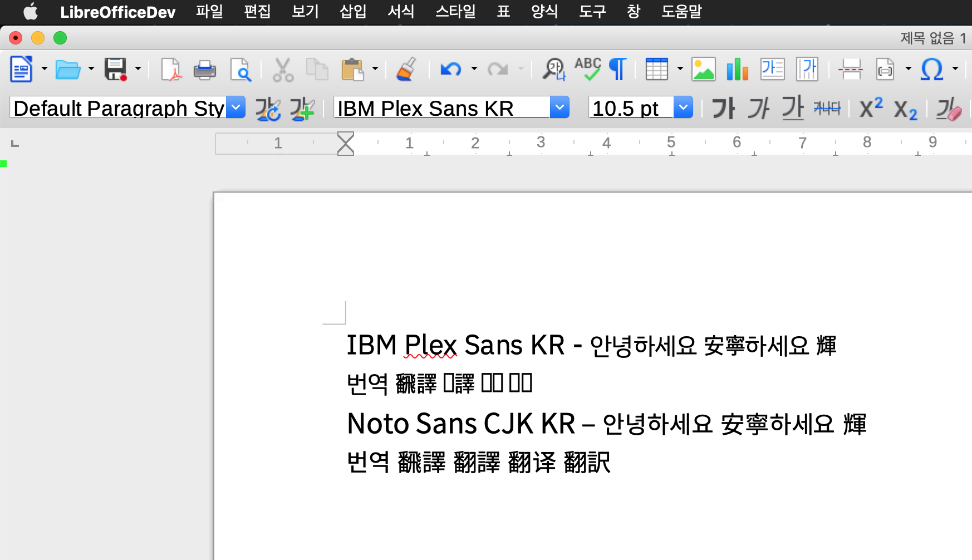
Task: Expand the Undo history dropdown
Action: [474, 69]
